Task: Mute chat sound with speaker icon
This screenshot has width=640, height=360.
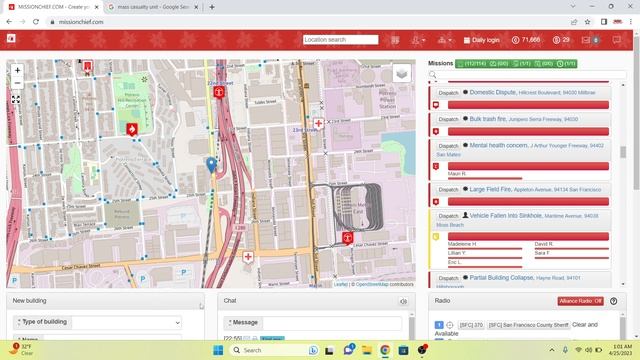Action: (403, 301)
